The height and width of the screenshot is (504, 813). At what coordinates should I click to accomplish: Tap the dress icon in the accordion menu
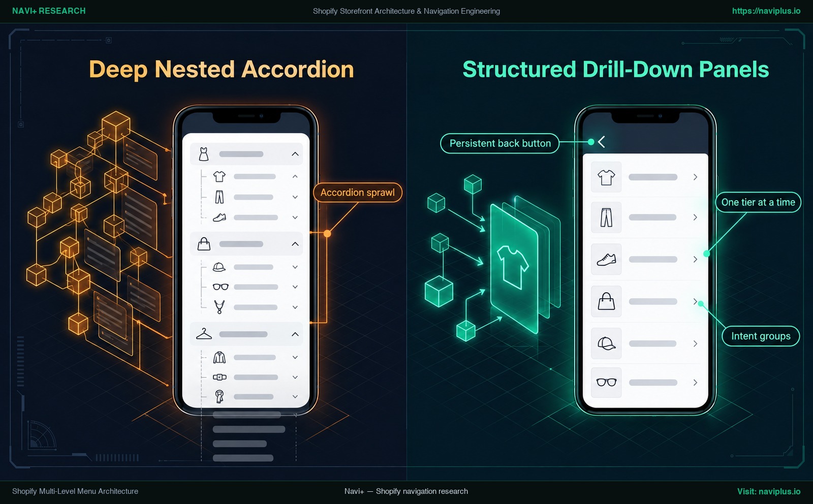coord(204,154)
